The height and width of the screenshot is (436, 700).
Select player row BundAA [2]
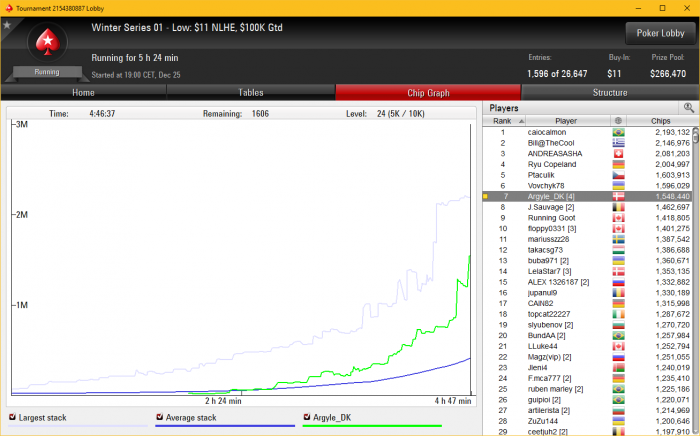[588, 336]
